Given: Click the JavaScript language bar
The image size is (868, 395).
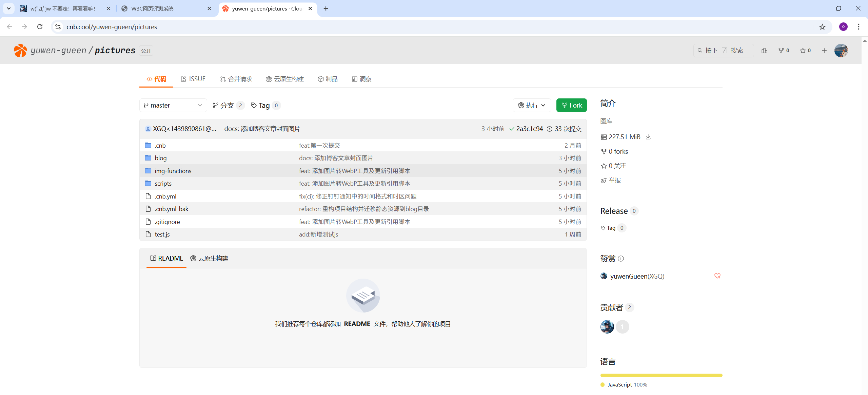Looking at the screenshot, I should coord(661,375).
